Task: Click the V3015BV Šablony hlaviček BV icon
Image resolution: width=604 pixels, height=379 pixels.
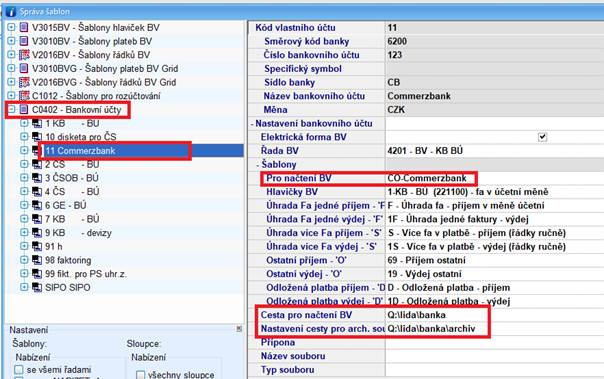Action: 24,27
